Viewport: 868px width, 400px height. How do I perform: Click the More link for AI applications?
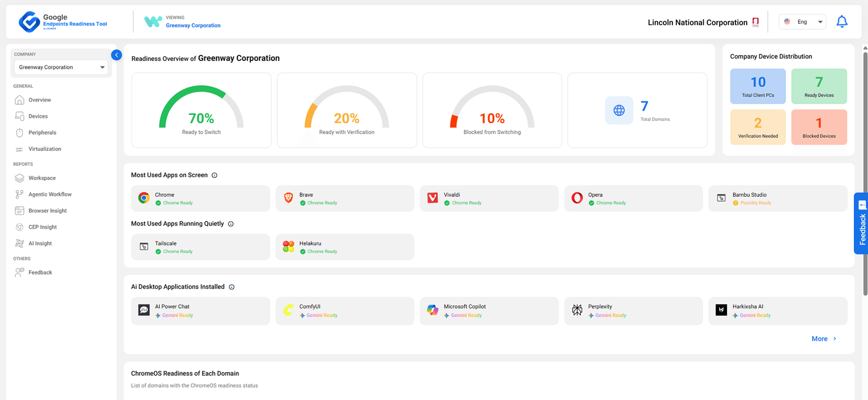tap(824, 339)
